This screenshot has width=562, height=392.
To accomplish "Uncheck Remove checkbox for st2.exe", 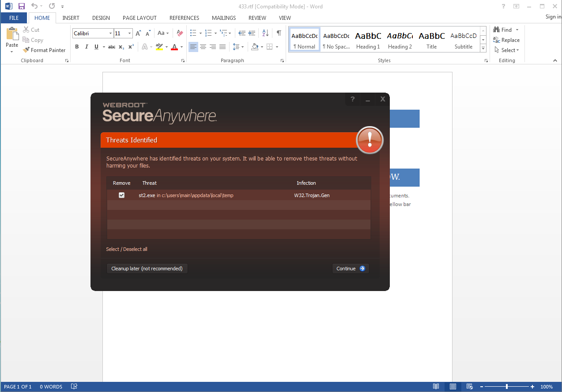I will [122, 195].
